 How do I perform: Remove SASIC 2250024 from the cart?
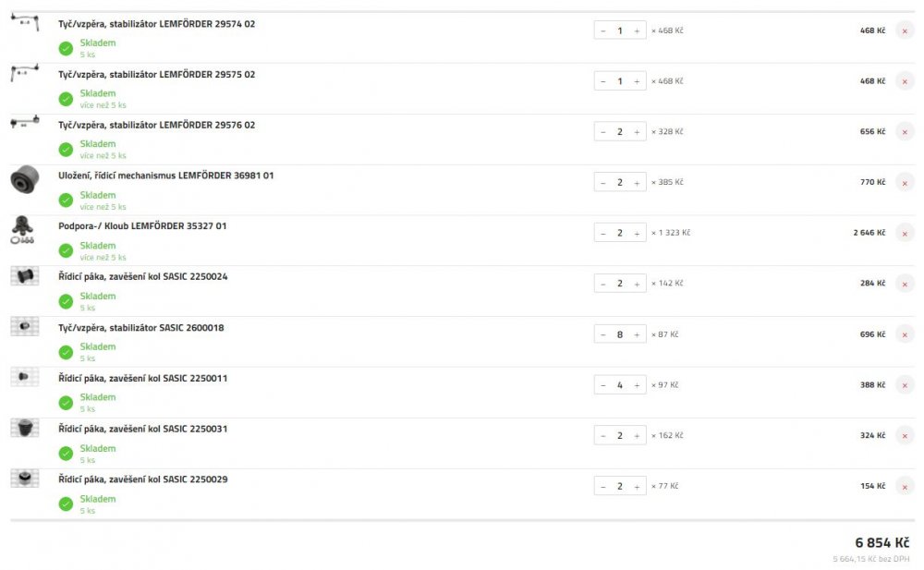coord(905,285)
